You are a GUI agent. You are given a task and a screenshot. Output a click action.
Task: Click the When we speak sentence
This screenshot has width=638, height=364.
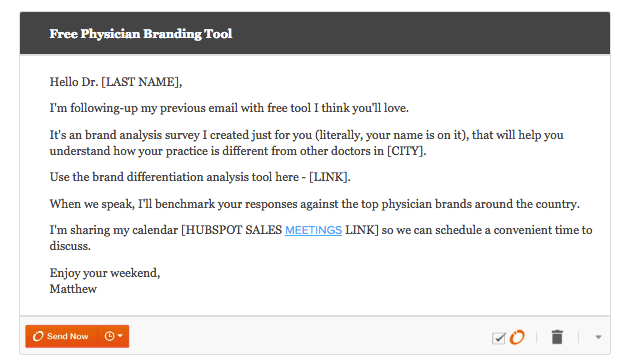point(315,204)
